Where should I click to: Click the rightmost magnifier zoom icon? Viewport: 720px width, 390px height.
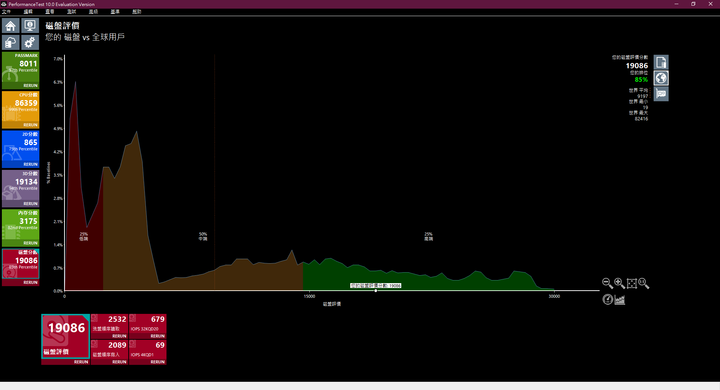644,283
